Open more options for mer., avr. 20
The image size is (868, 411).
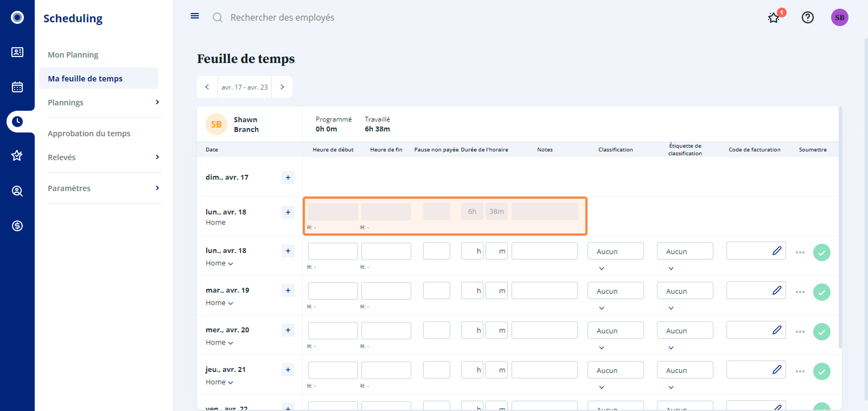tap(800, 332)
